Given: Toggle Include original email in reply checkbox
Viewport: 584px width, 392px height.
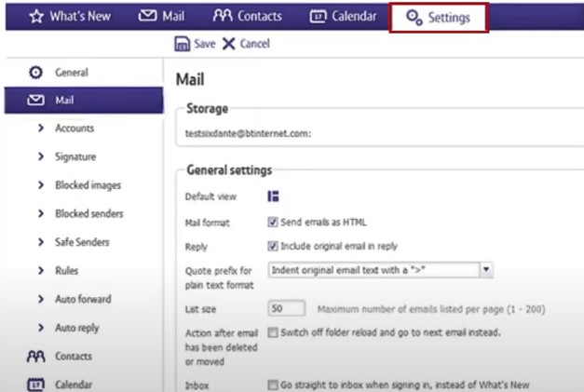Looking at the screenshot, I should pyautogui.click(x=273, y=246).
